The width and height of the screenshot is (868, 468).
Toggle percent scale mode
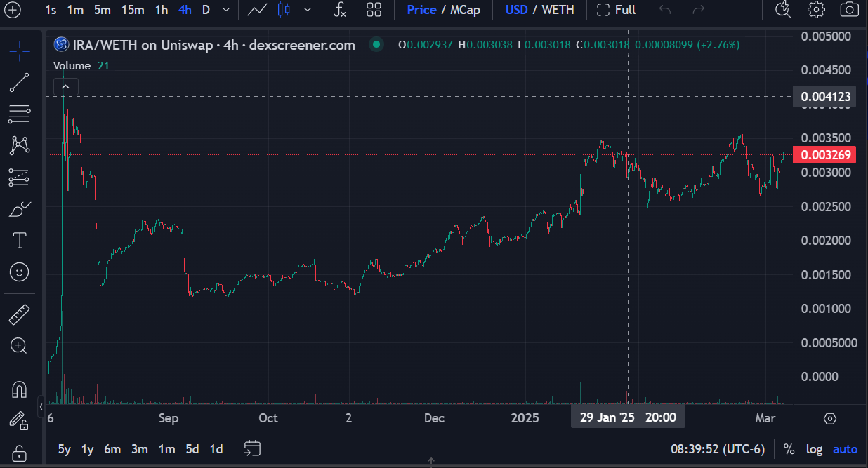click(789, 449)
